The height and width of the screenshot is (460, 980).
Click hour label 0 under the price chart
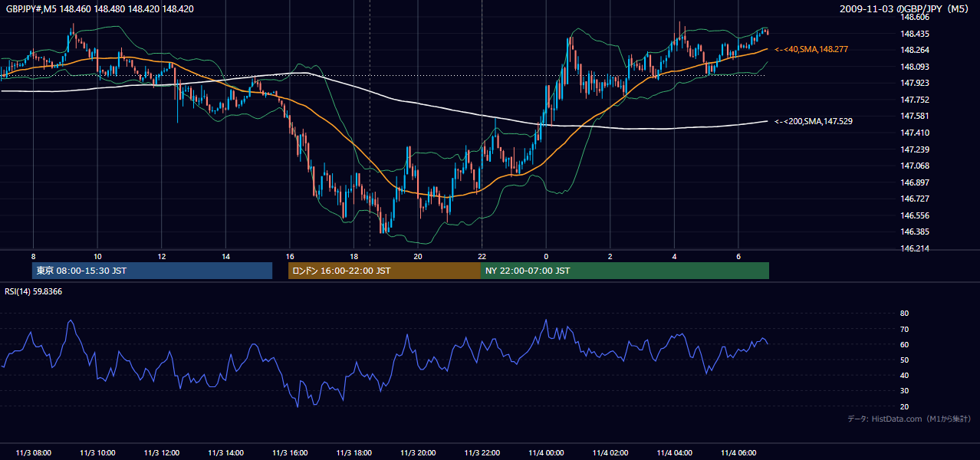pos(545,256)
